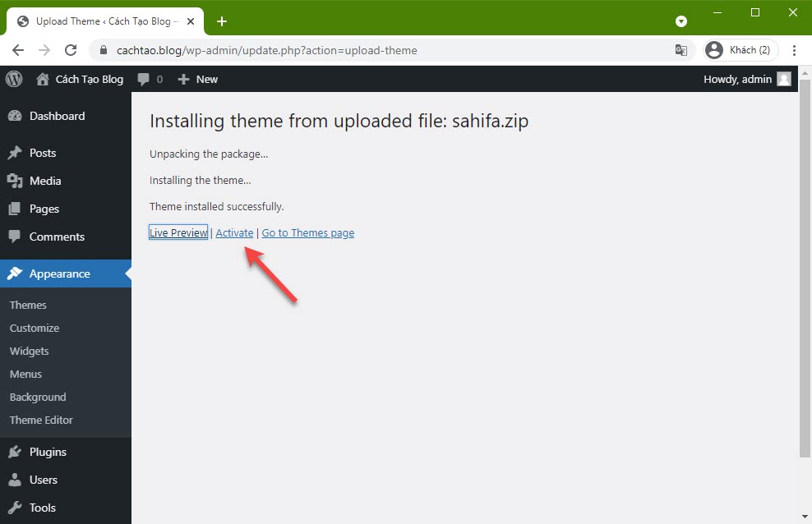Click the Live Preview link

tap(178, 232)
